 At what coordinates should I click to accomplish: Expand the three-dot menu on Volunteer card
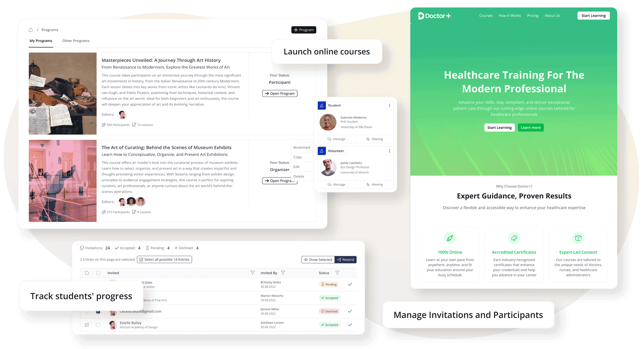388,151
